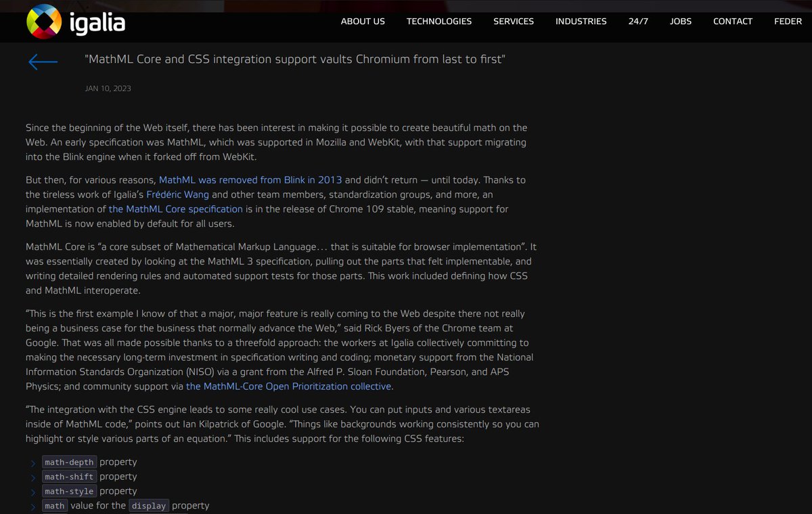
Task: Open Frédéric Wang's profile link
Action: [178, 195]
